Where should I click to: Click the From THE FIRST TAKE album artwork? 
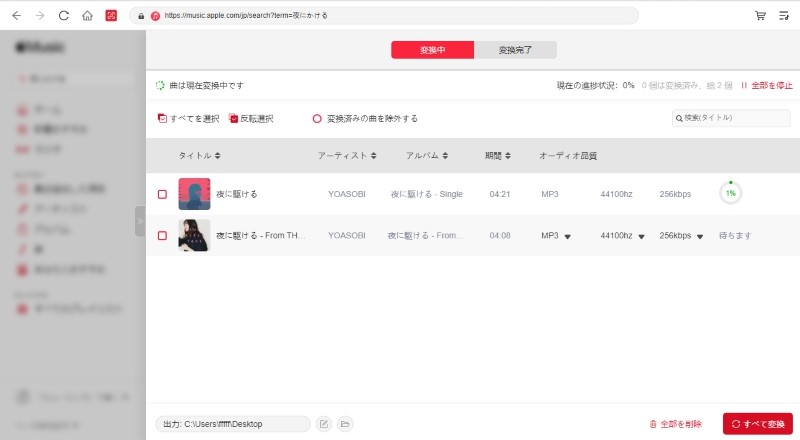tap(194, 235)
